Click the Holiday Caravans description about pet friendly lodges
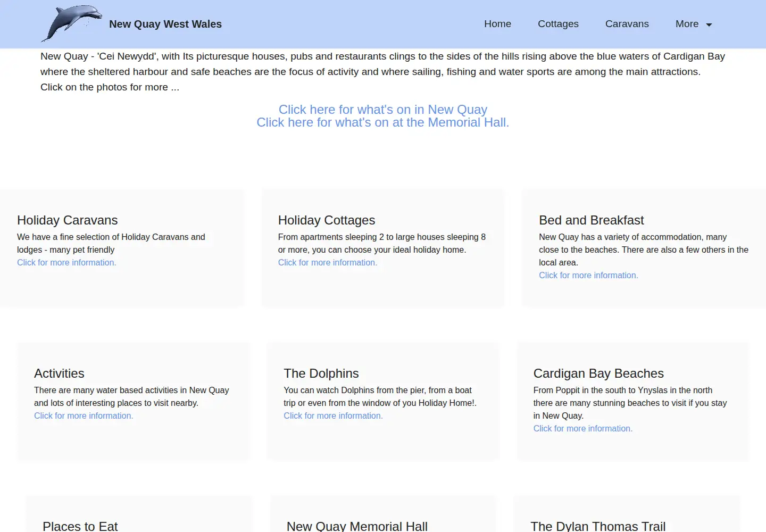This screenshot has height=532, width=766. coord(111,243)
